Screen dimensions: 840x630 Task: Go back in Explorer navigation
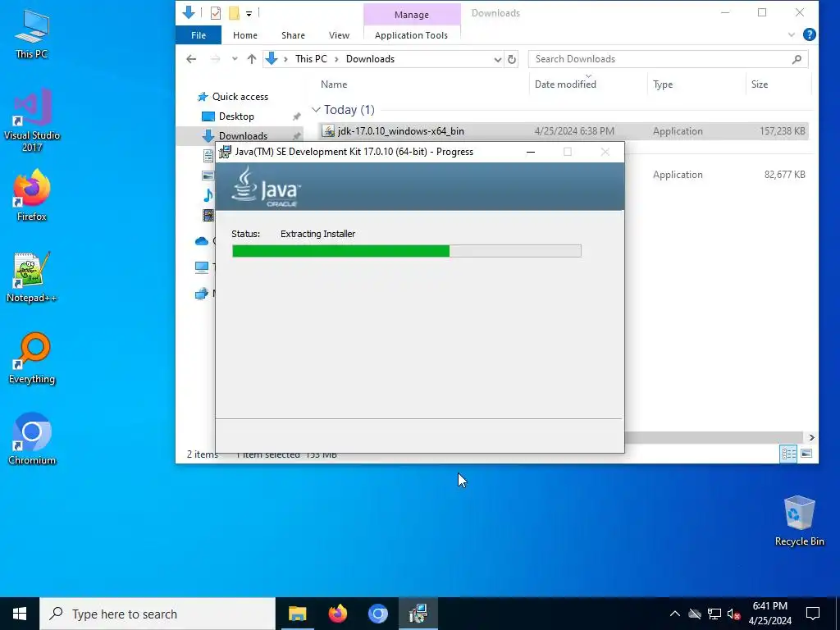[x=191, y=59]
